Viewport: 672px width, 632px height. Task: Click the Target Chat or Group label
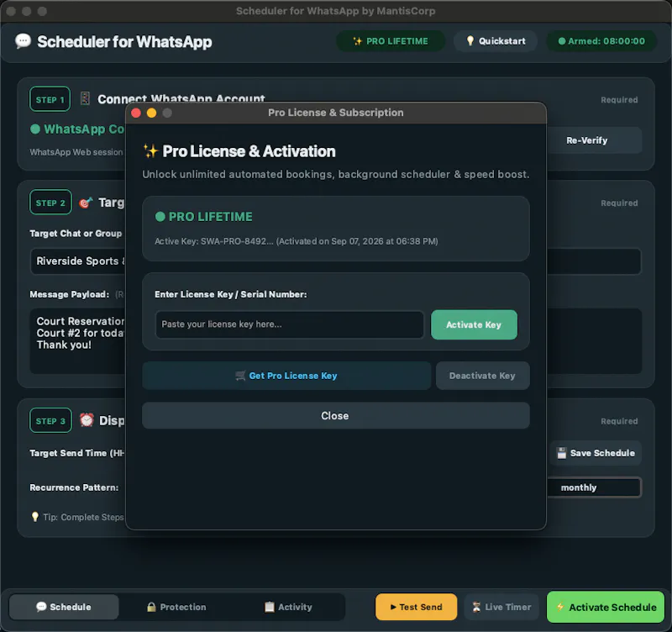tap(76, 234)
